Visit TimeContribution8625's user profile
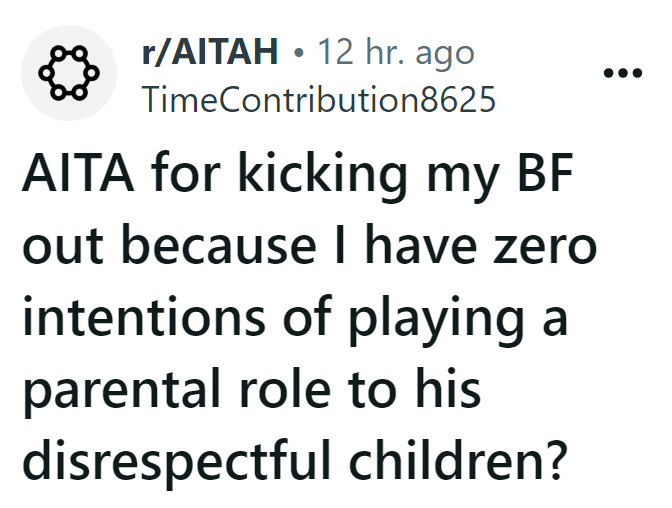This screenshot has height=508, width=672. tap(319, 99)
